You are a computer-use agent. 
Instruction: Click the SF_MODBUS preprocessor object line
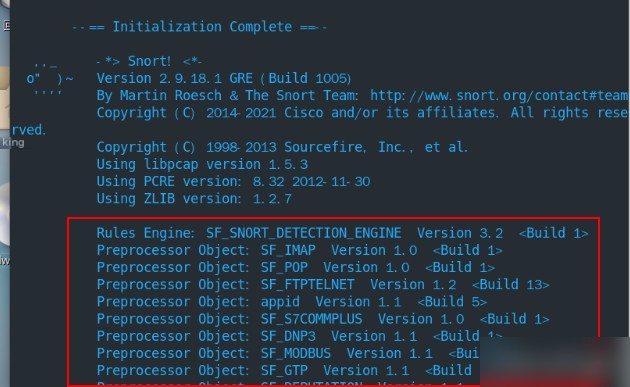pos(288,354)
